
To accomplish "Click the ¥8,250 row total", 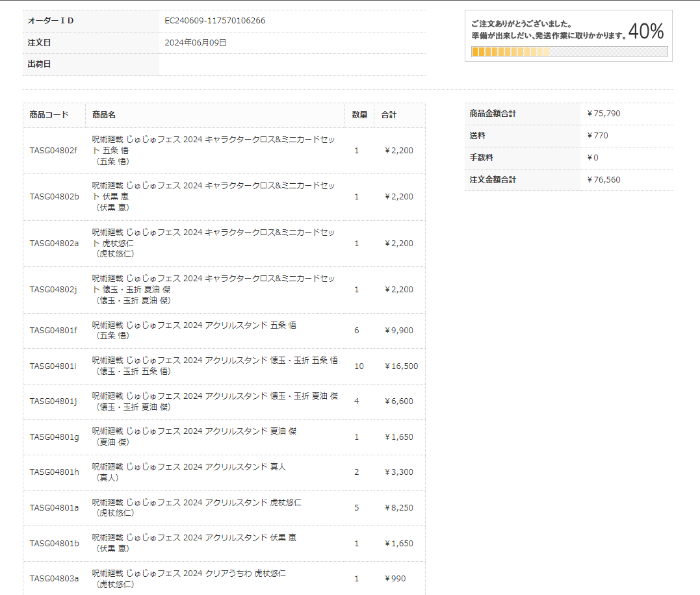I will pos(399,507).
